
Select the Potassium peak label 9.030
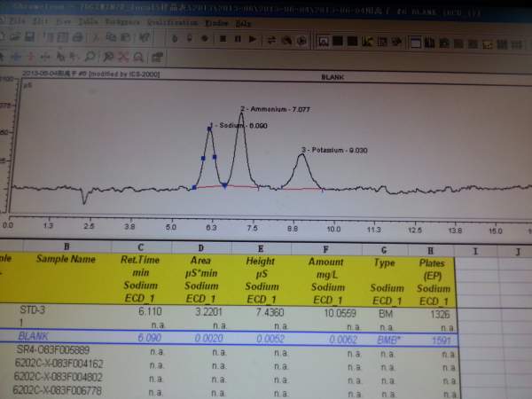pyautogui.click(x=334, y=150)
